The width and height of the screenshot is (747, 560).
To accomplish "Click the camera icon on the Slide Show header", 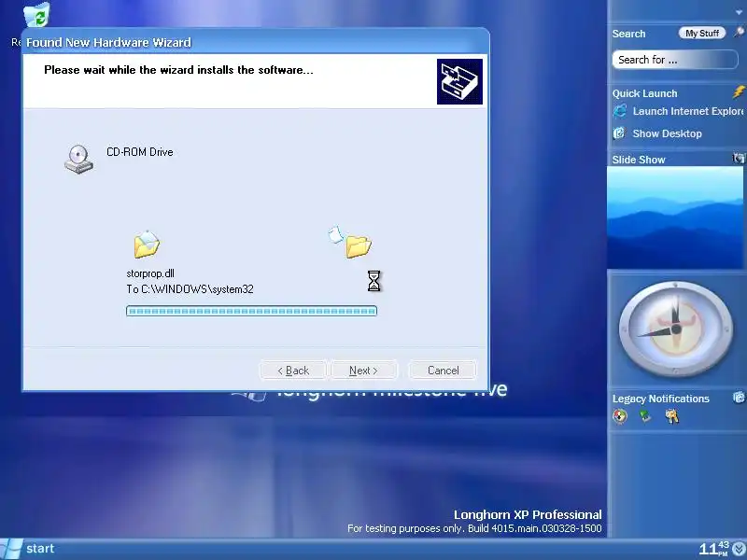I will click(738, 159).
